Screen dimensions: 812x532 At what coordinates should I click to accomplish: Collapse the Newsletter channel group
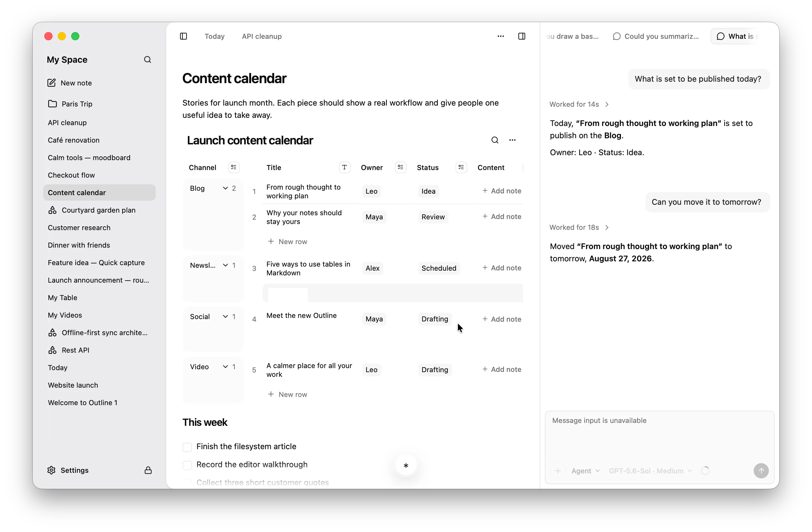[x=225, y=265]
